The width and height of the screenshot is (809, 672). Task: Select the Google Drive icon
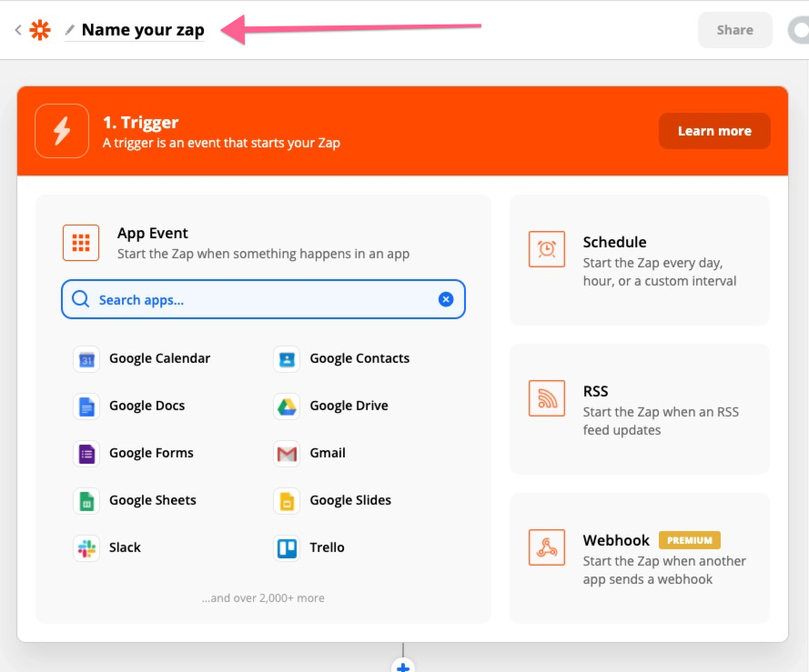[x=287, y=406]
